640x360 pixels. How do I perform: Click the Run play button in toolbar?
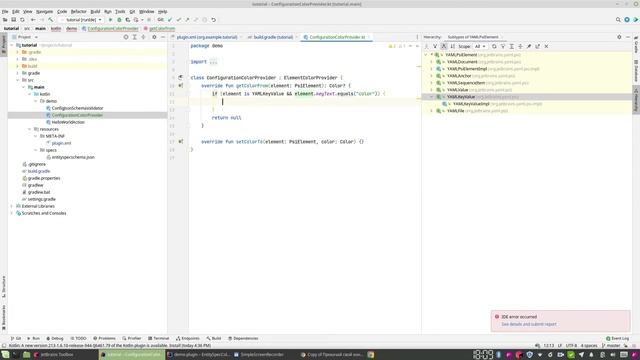pyautogui.click(x=110, y=20)
